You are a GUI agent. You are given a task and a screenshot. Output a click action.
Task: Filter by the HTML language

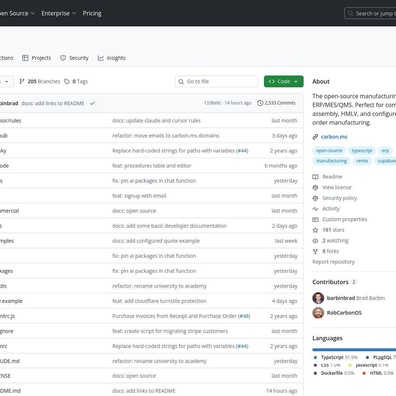tap(378, 373)
